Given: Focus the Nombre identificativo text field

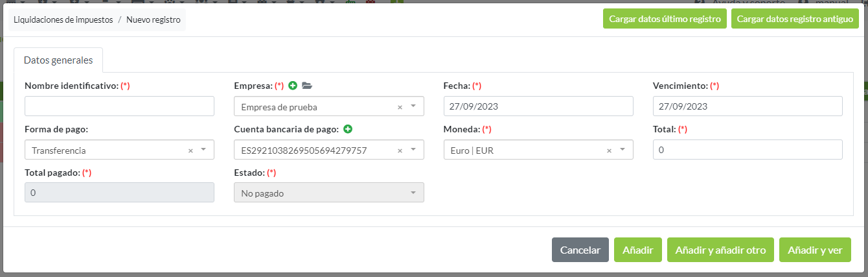Looking at the screenshot, I should [x=119, y=106].
